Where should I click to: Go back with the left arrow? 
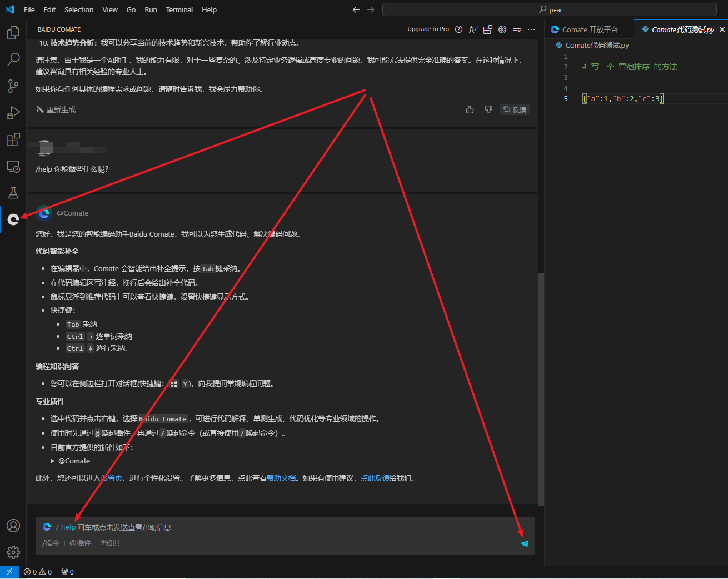point(356,9)
